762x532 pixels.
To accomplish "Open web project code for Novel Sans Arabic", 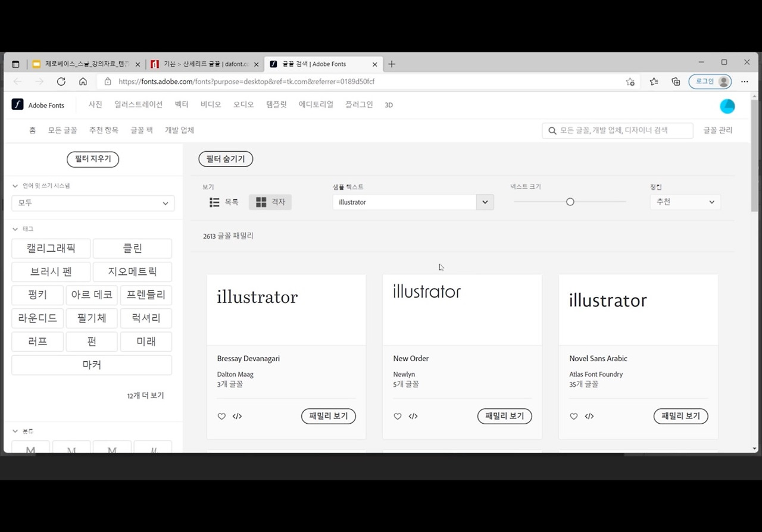I will [589, 417].
